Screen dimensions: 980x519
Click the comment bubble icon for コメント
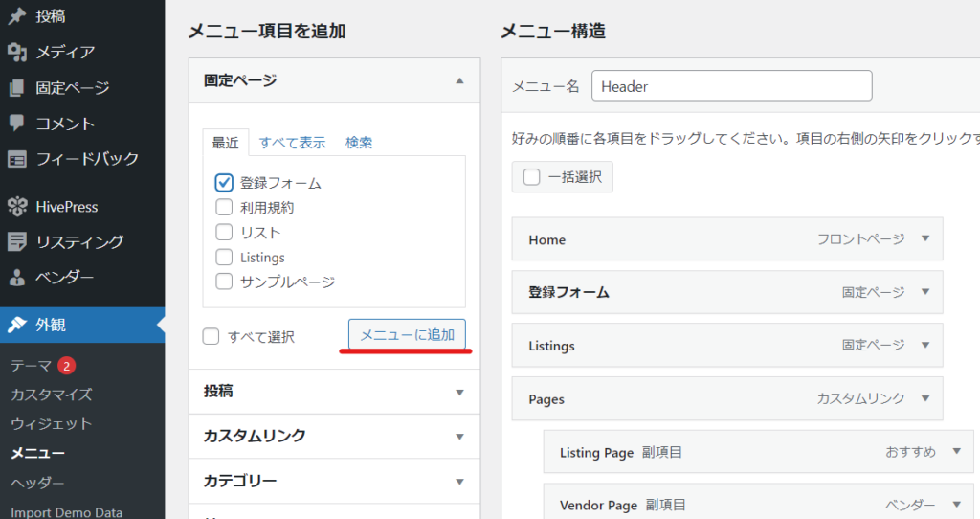(16, 124)
